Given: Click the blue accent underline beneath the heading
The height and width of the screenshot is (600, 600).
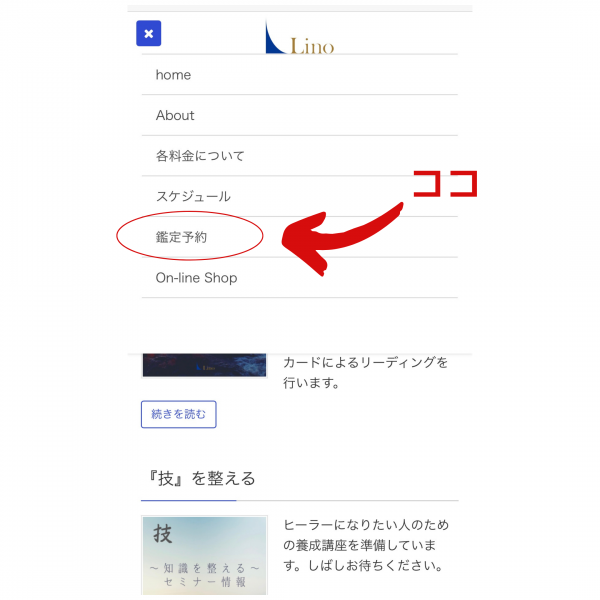Looking at the screenshot, I should click(189, 500).
